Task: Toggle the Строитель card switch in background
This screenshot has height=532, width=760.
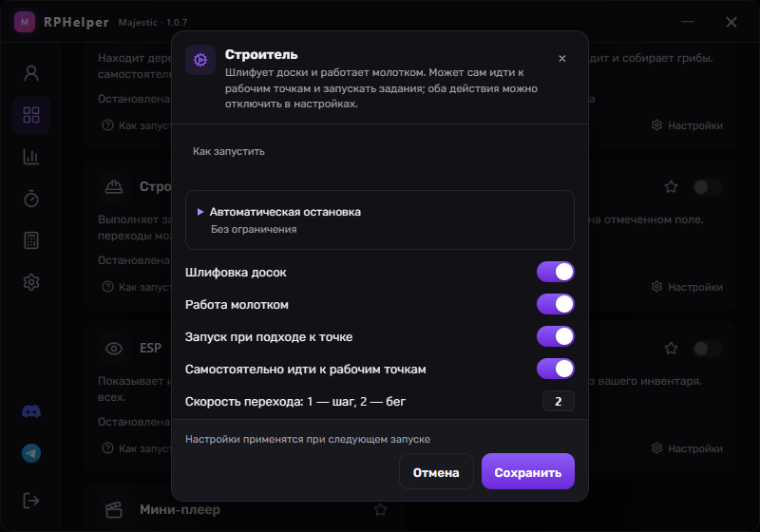Action: (707, 187)
